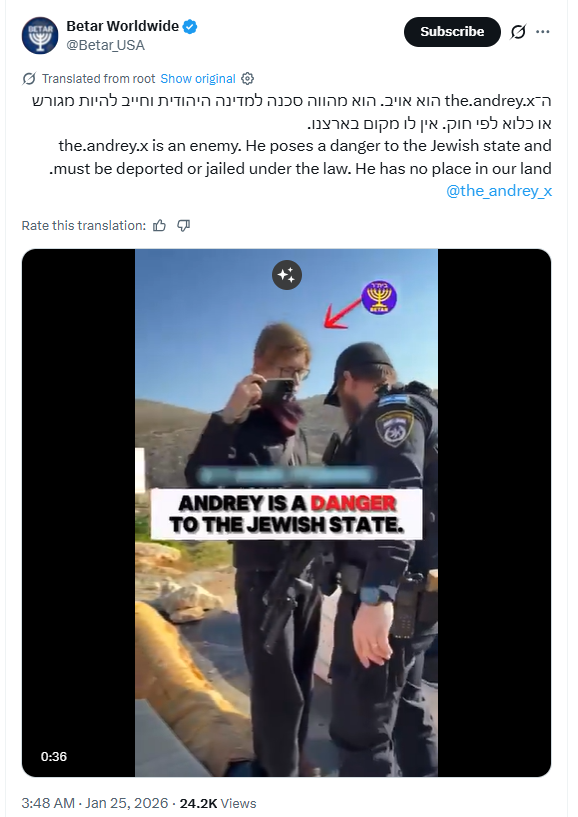Rate the translation with thumbs down
This screenshot has width=578, height=817.
(x=183, y=226)
